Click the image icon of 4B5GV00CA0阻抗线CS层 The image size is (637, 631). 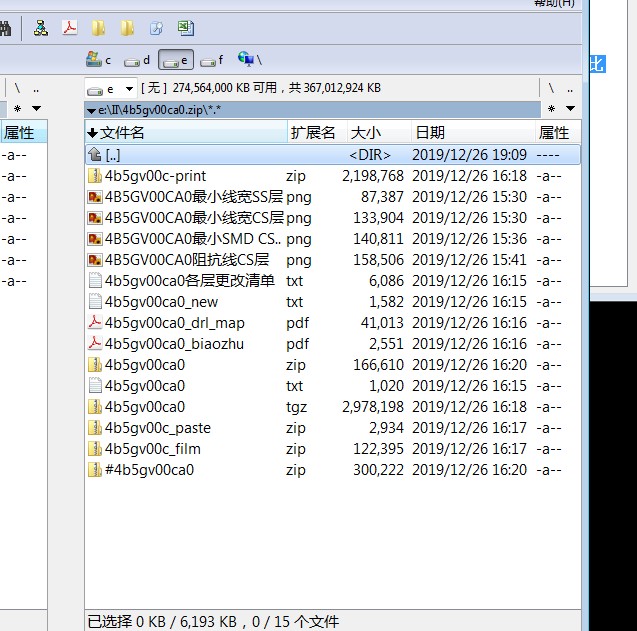pos(95,260)
